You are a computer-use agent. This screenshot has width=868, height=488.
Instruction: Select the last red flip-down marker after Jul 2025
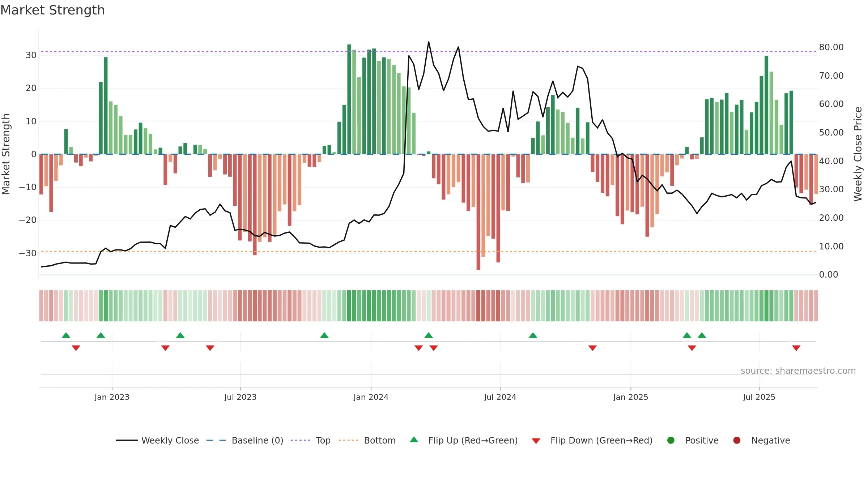[796, 348]
